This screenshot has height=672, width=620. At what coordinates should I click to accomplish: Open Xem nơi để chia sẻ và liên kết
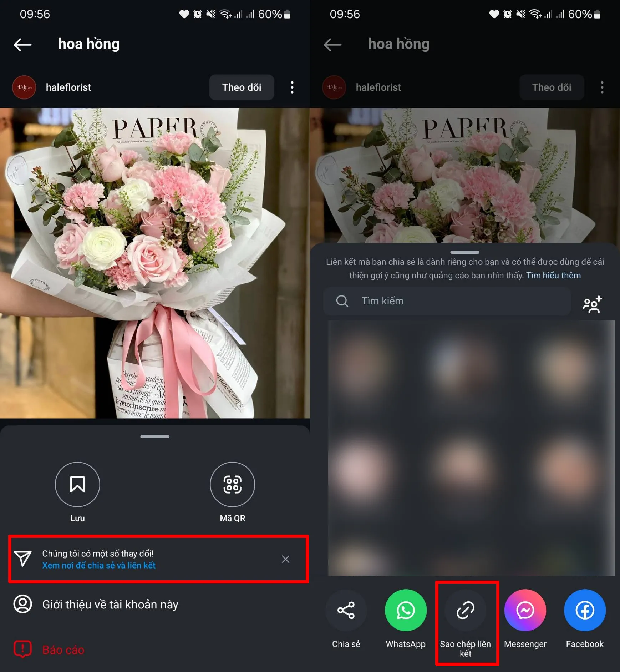[99, 565]
